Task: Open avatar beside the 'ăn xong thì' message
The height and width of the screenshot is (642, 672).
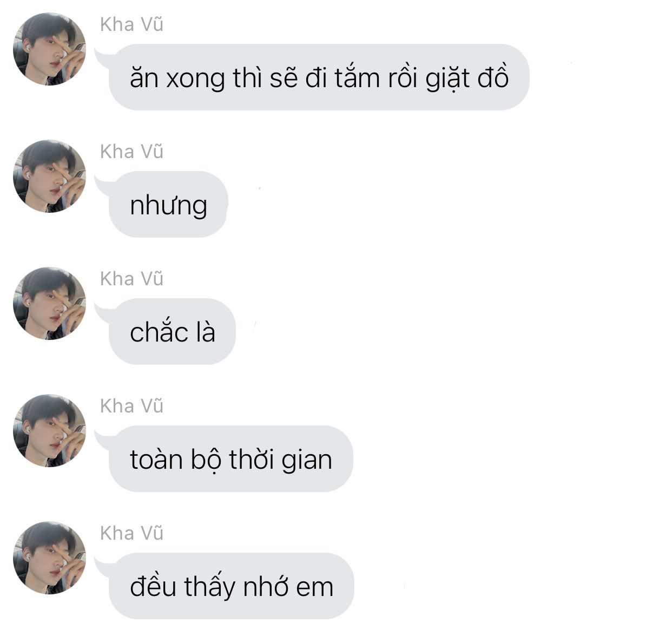Action: (x=49, y=49)
